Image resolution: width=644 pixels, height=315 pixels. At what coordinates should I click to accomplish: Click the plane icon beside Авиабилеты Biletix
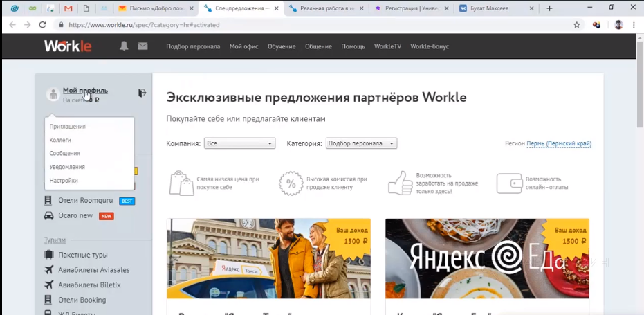(49, 285)
